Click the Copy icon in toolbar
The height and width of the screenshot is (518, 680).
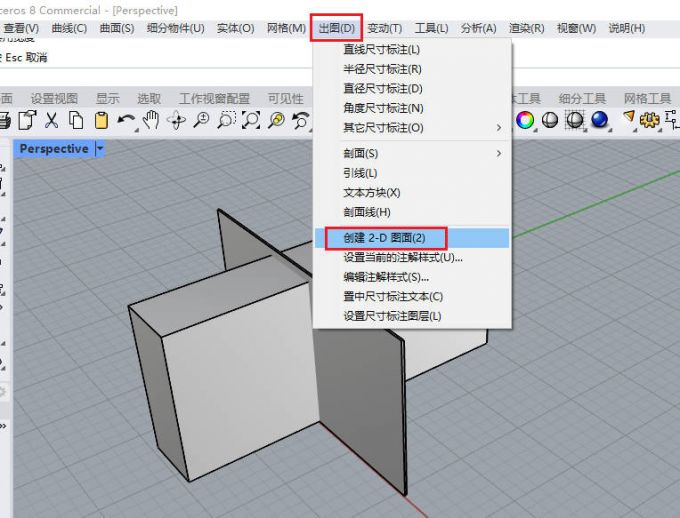tap(76, 120)
